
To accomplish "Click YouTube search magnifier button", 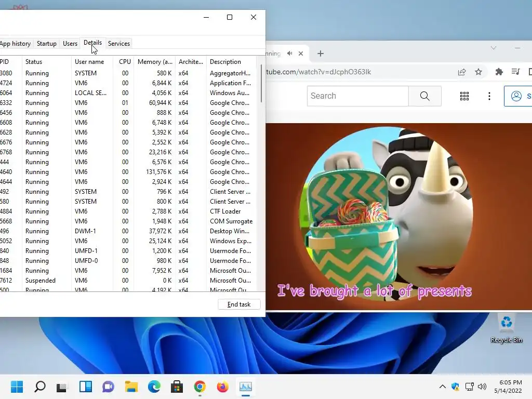I will (425, 96).
